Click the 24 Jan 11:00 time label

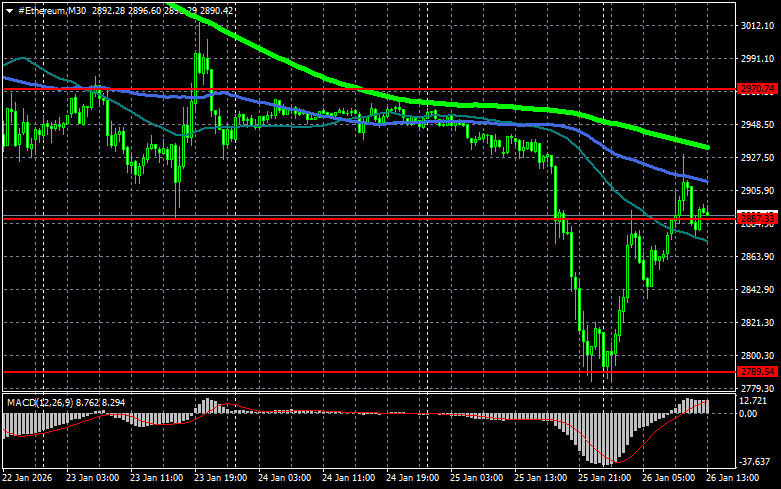tap(349, 478)
